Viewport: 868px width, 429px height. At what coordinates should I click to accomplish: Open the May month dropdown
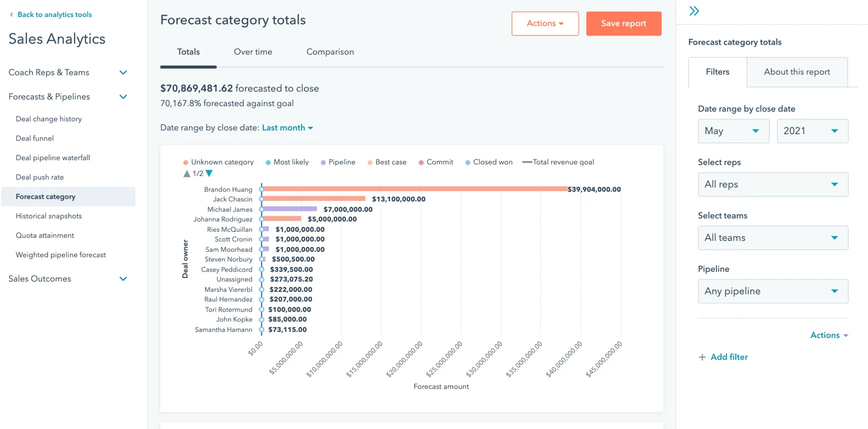tap(733, 131)
